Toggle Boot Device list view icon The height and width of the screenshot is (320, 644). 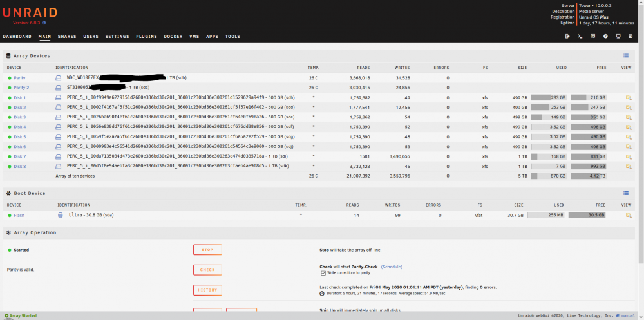coord(626,193)
